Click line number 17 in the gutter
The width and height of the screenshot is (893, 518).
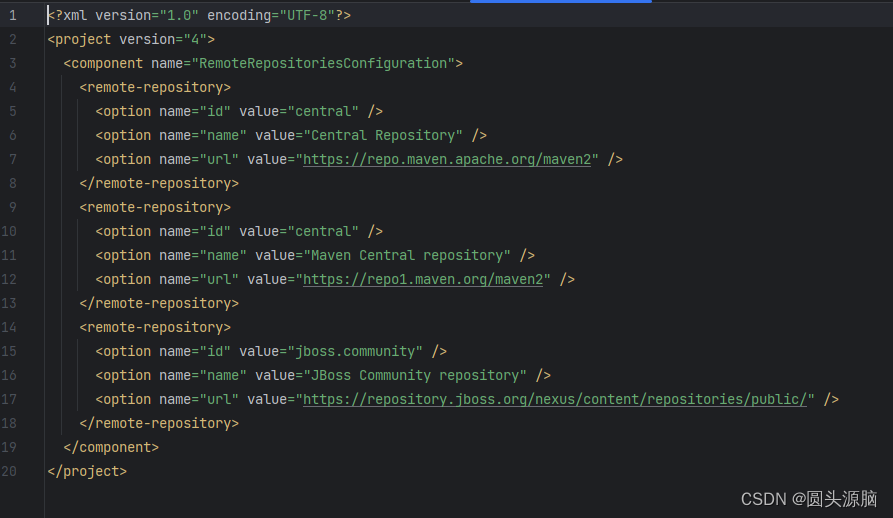point(9,400)
